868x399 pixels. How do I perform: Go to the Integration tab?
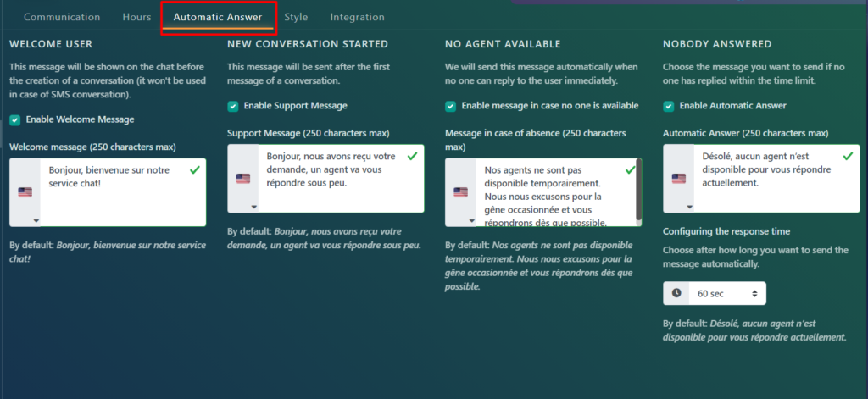pos(357,17)
